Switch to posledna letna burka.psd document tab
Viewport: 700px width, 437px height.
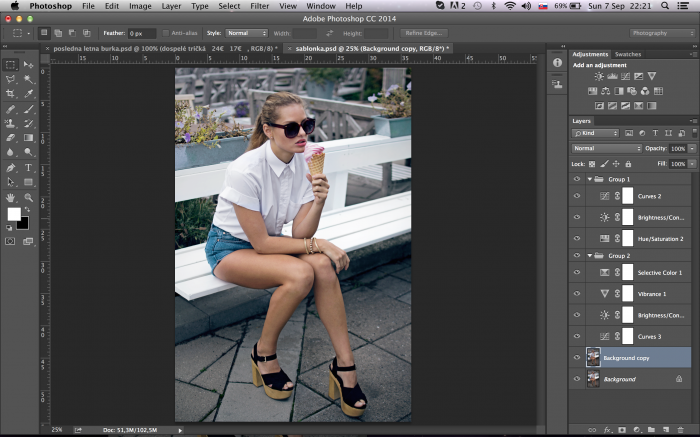tap(165, 48)
